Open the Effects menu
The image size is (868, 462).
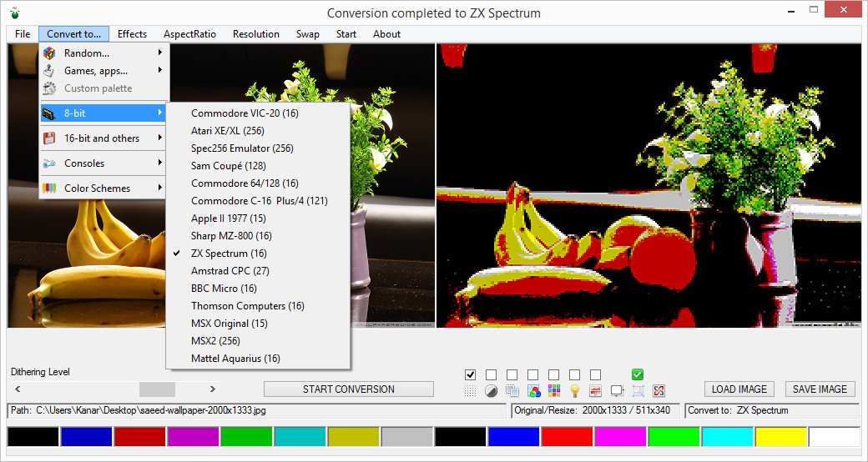click(x=133, y=34)
